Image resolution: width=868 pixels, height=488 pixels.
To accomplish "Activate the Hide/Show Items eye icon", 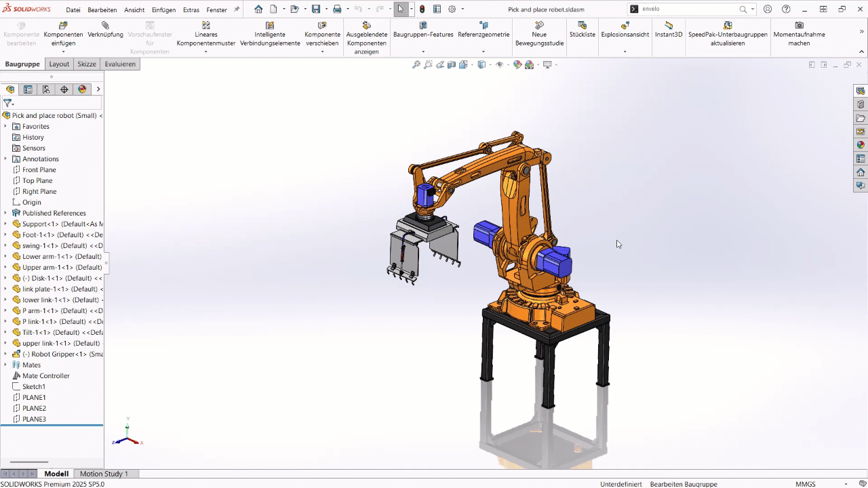I will pyautogui.click(x=500, y=64).
